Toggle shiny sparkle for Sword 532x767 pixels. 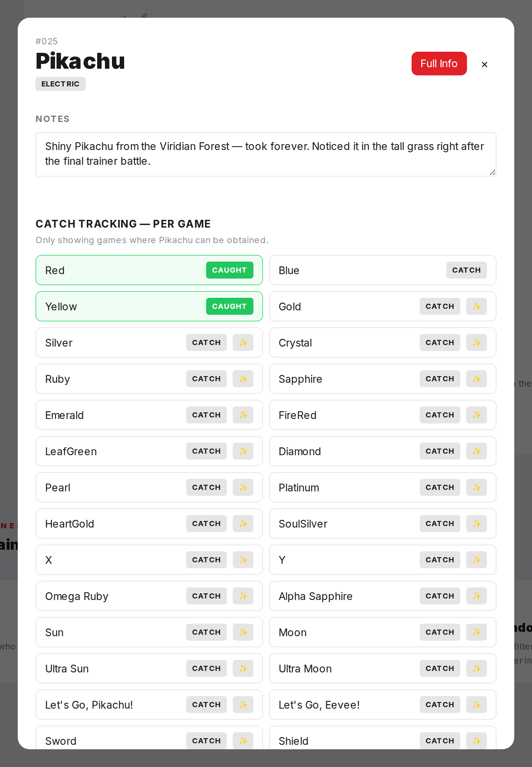tap(243, 741)
